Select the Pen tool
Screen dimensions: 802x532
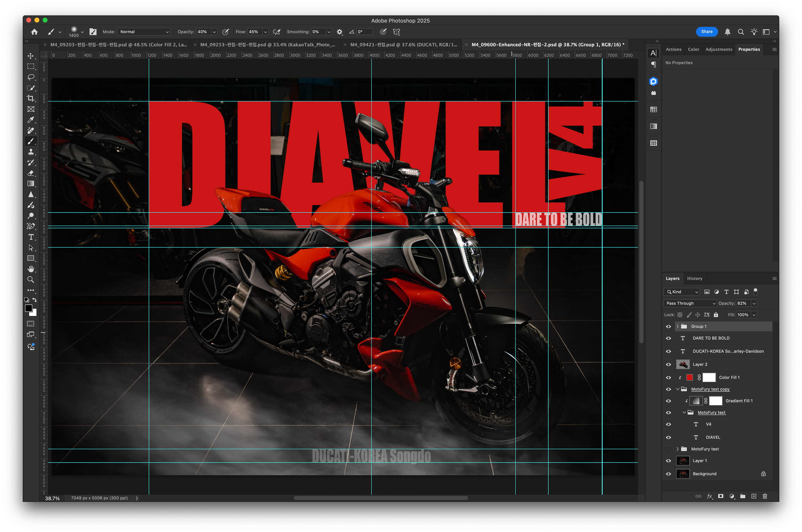coord(31,226)
